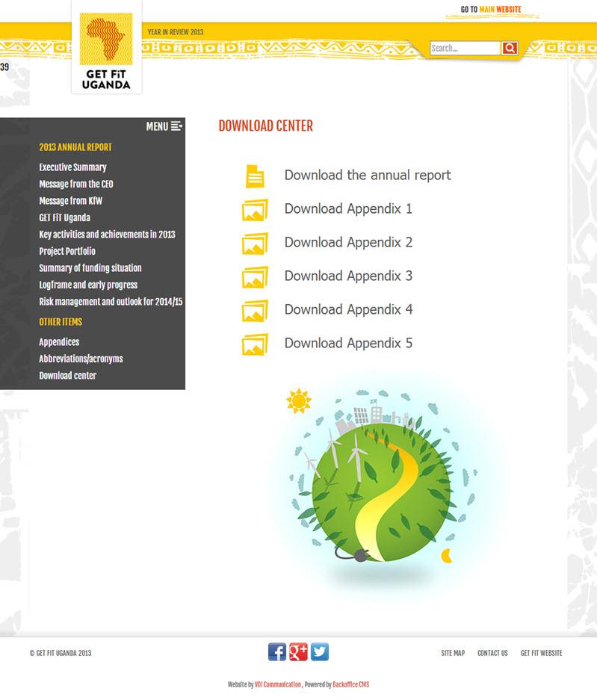Open the Facebook page icon
The image size is (597, 700).
277,651
